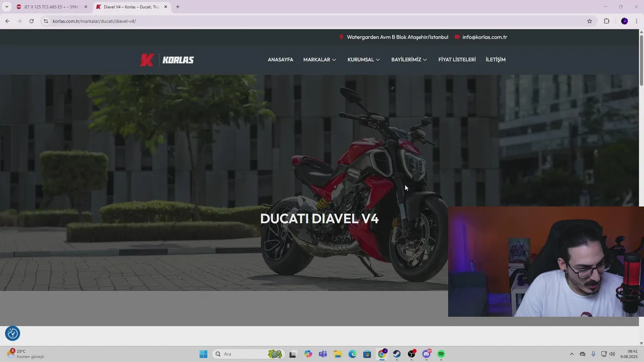The image size is (644, 362).
Task: Reload the Korlas page
Action: click(x=31, y=21)
